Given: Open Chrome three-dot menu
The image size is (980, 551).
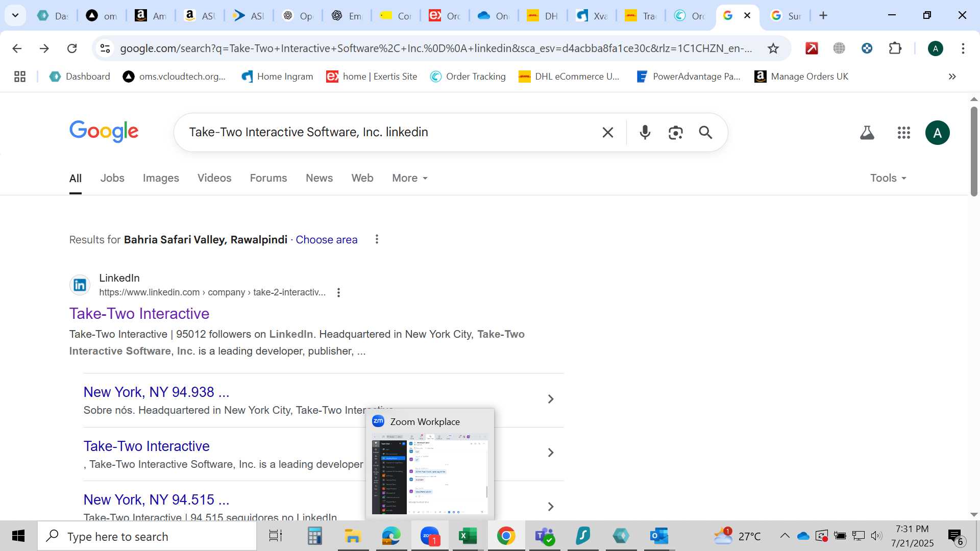Looking at the screenshot, I should pyautogui.click(x=963, y=48).
